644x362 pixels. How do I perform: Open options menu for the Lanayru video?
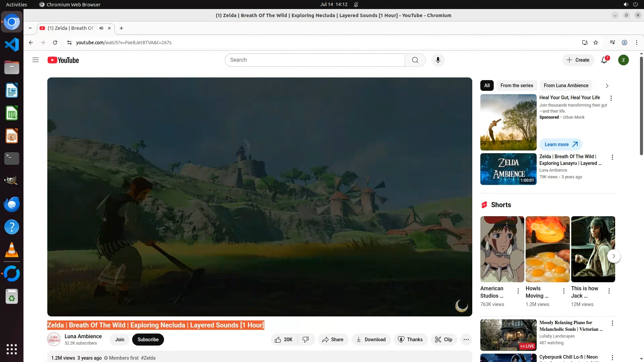pyautogui.click(x=612, y=157)
